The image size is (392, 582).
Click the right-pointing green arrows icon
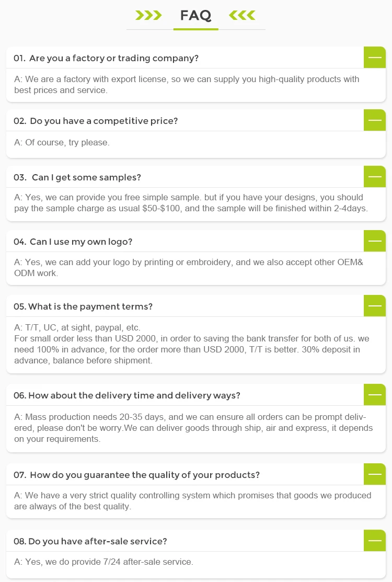point(148,15)
